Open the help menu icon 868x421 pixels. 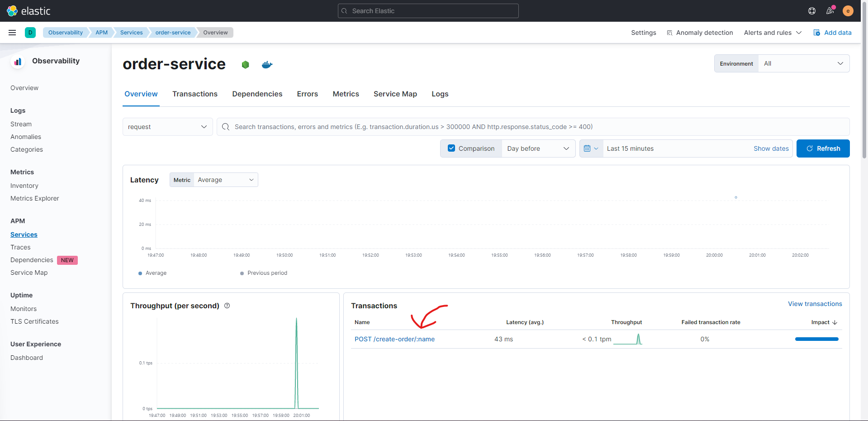pyautogui.click(x=812, y=11)
